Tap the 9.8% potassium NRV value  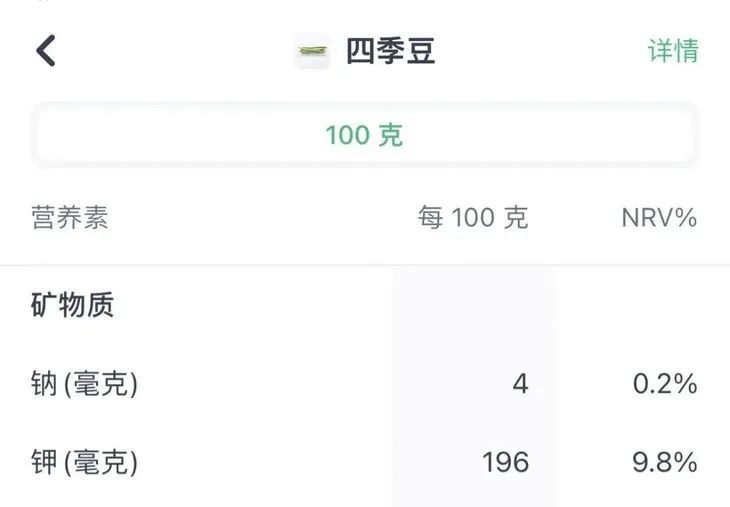tap(665, 462)
